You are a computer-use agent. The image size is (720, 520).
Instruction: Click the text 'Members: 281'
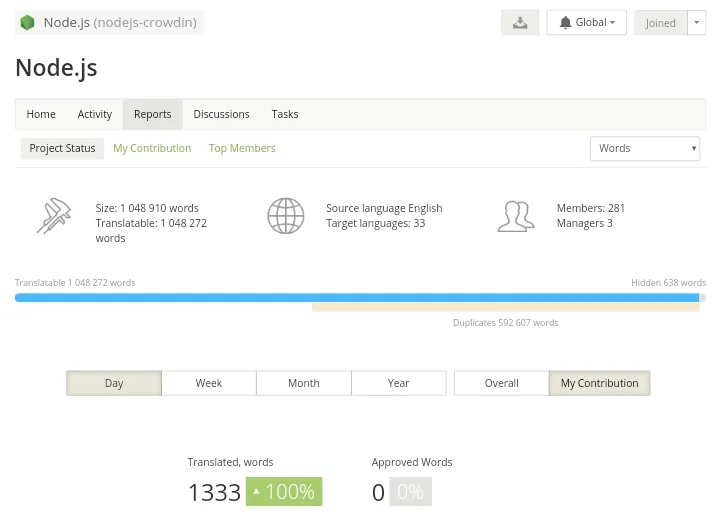[591, 208]
